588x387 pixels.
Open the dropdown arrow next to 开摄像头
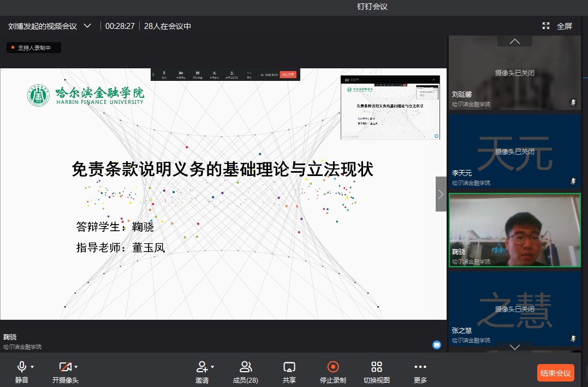coord(76,367)
